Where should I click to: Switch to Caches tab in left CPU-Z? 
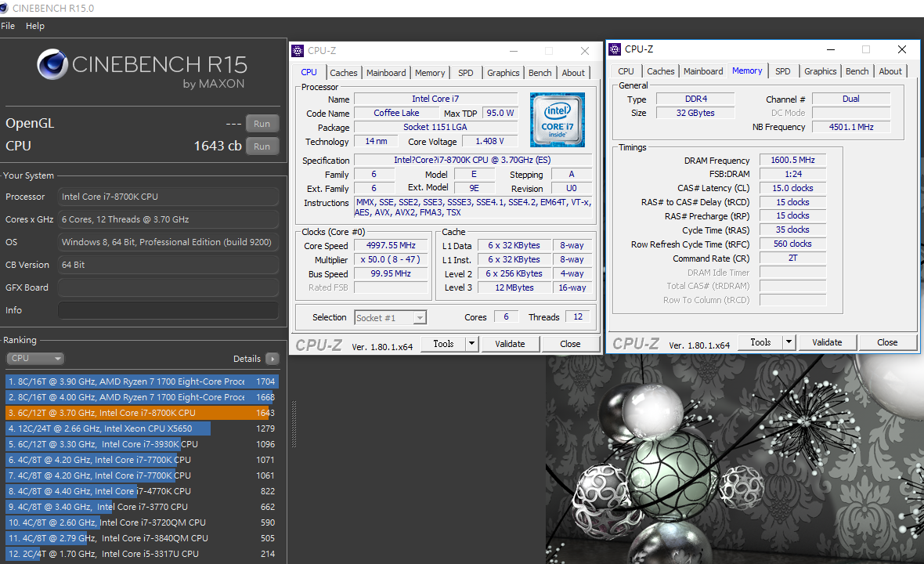click(x=344, y=73)
